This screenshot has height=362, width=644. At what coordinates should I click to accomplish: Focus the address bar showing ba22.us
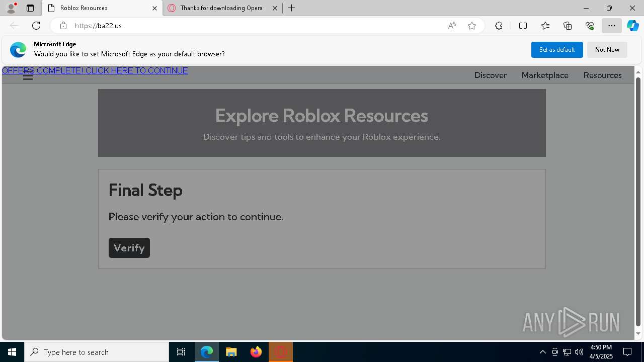(x=257, y=26)
